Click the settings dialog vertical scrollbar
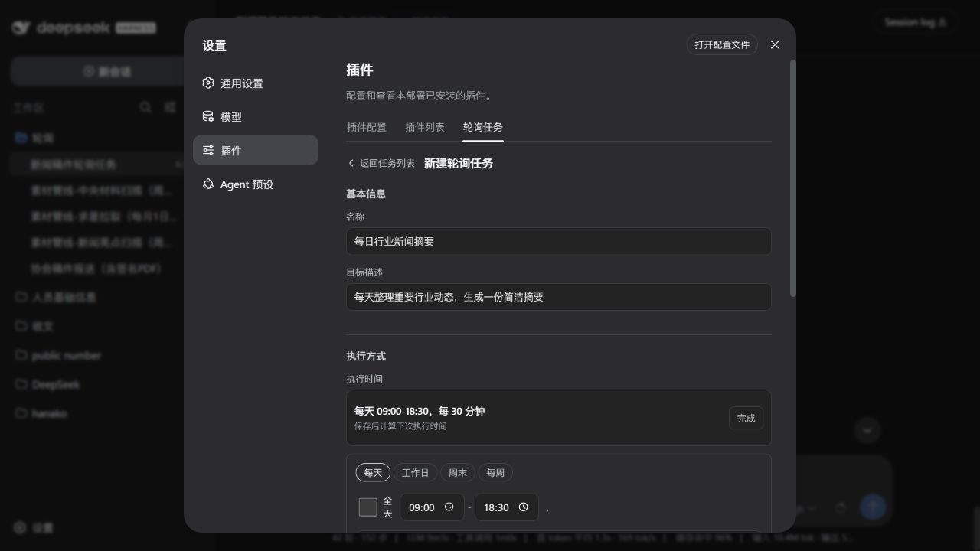Image resolution: width=980 pixels, height=551 pixels. [x=793, y=178]
